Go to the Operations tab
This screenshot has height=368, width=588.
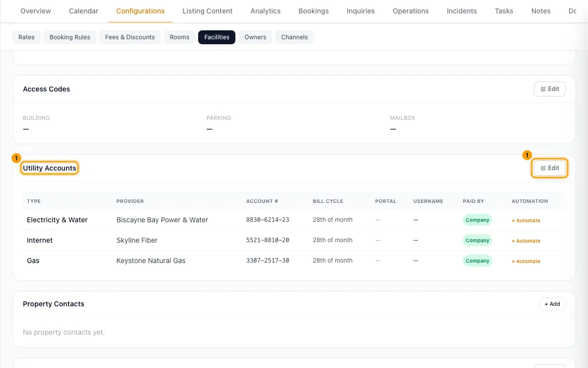click(x=411, y=11)
